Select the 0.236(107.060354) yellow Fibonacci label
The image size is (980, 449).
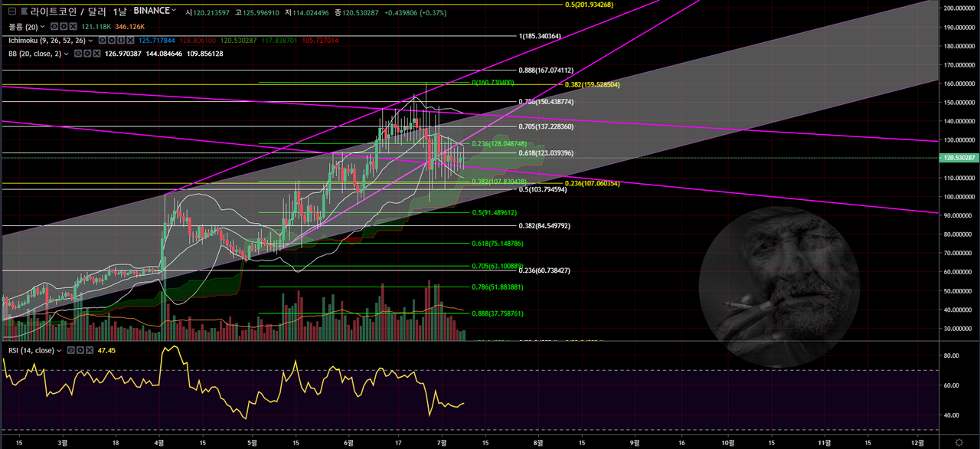tap(592, 183)
